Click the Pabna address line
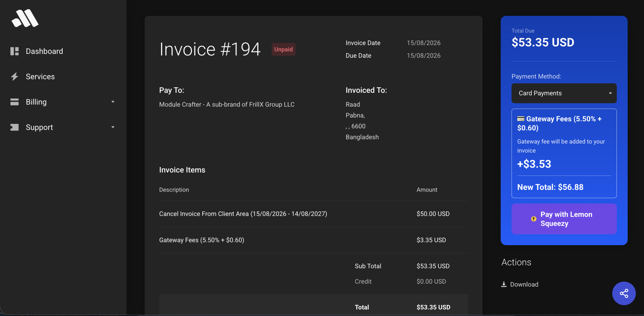 pos(355,116)
